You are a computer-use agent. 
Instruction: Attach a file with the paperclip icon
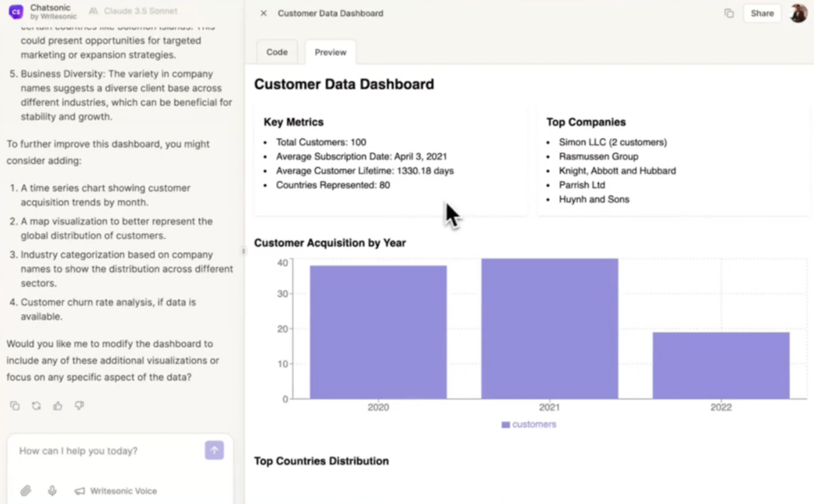point(26,491)
